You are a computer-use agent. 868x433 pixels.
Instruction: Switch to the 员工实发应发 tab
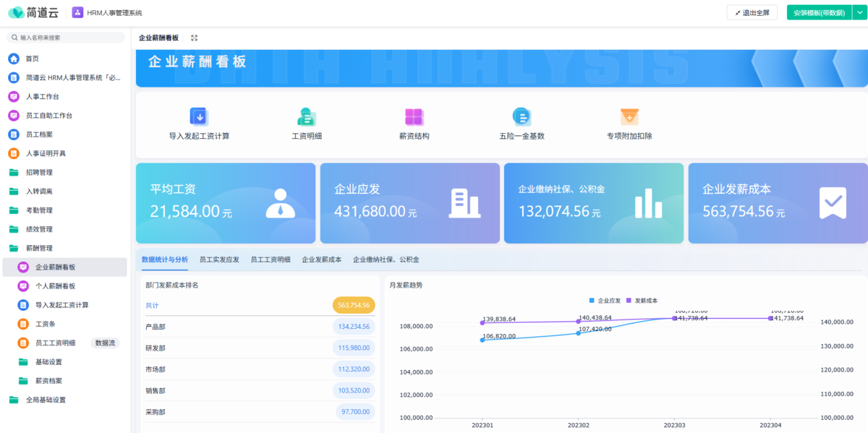[x=219, y=260]
